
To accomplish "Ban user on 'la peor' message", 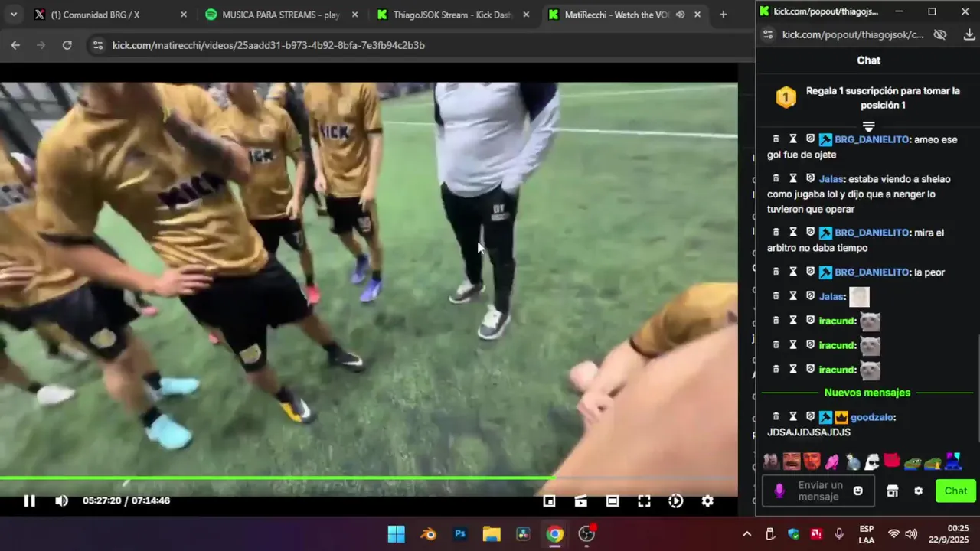I will click(810, 272).
